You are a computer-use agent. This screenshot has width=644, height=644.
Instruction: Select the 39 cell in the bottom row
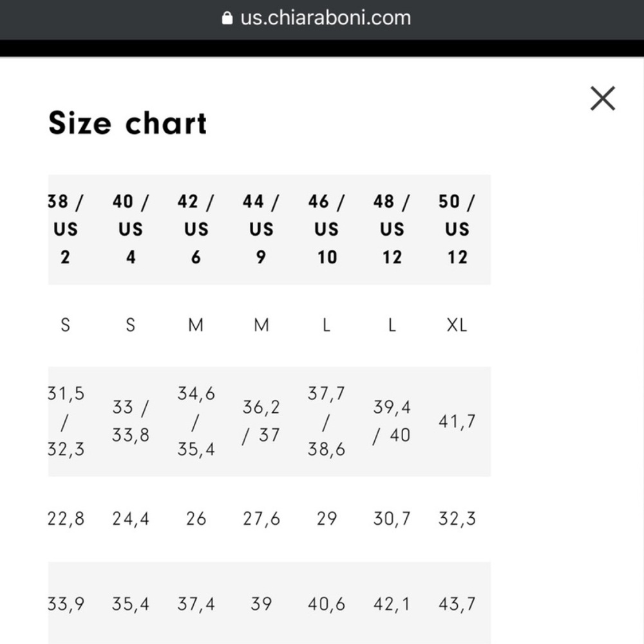point(261,604)
